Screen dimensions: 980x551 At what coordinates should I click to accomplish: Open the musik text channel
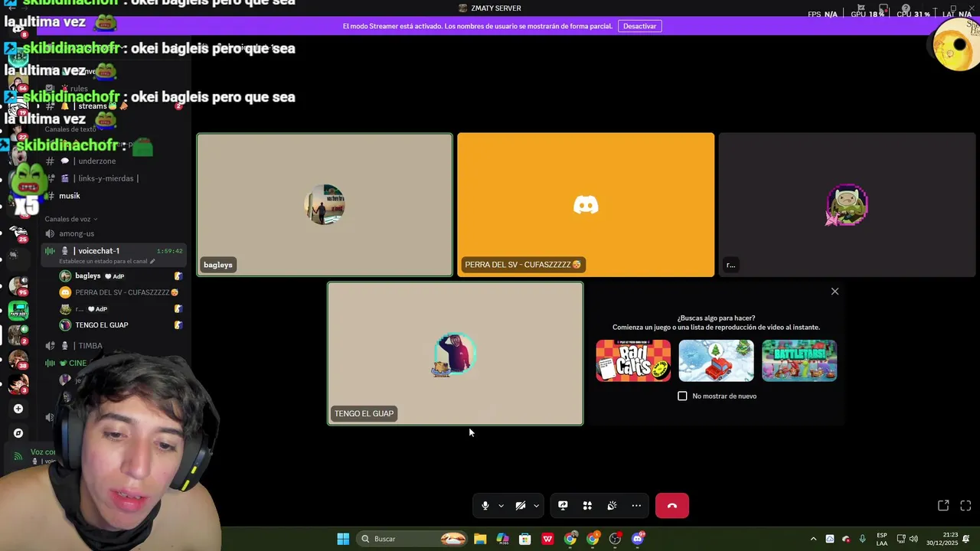[70, 196]
